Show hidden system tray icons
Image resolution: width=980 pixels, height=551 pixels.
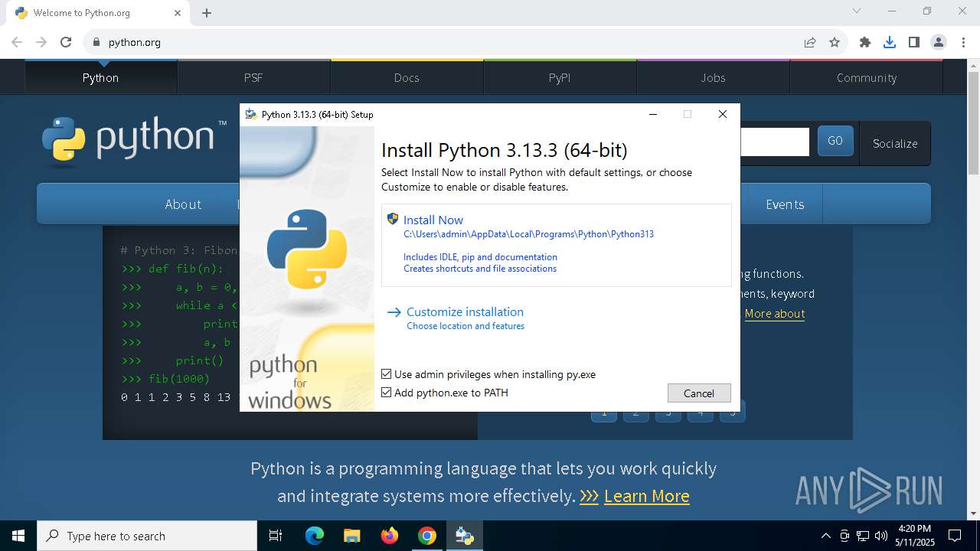pos(825,536)
